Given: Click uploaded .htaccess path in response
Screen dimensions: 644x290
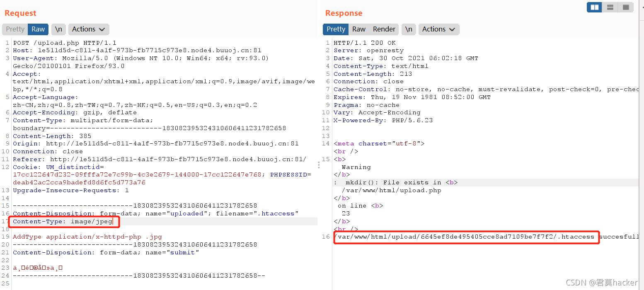Looking at the screenshot, I should (x=464, y=237).
